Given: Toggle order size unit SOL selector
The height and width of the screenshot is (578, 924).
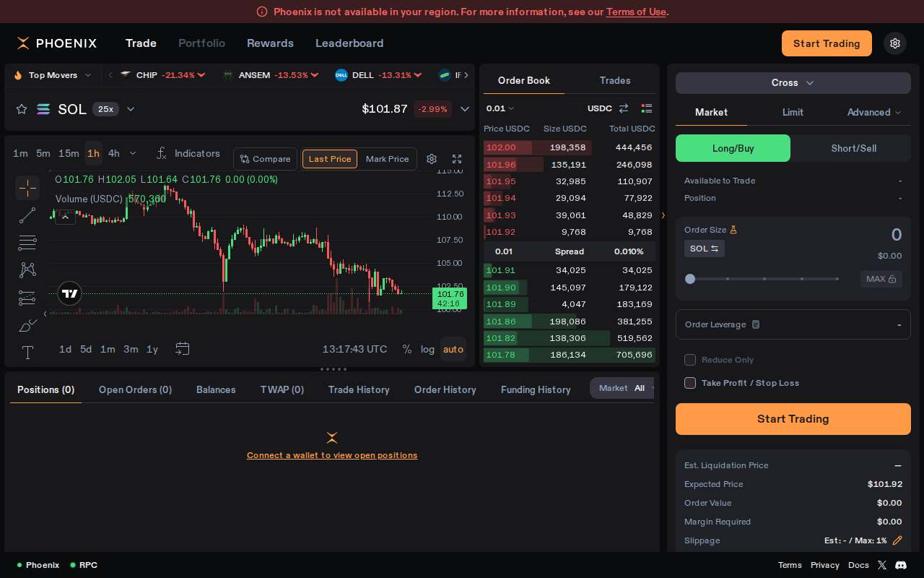Looking at the screenshot, I should click(705, 249).
